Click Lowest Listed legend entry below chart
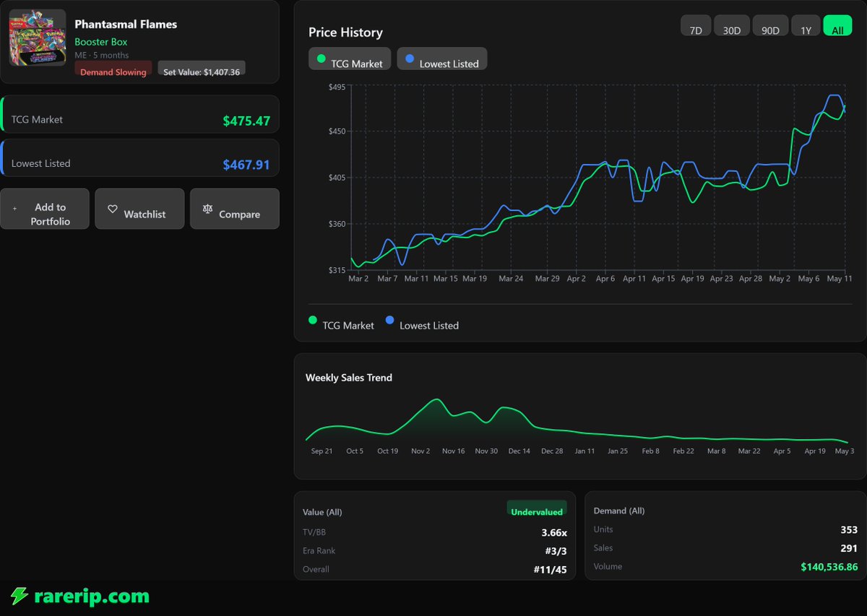This screenshot has height=616, width=867. tap(422, 323)
